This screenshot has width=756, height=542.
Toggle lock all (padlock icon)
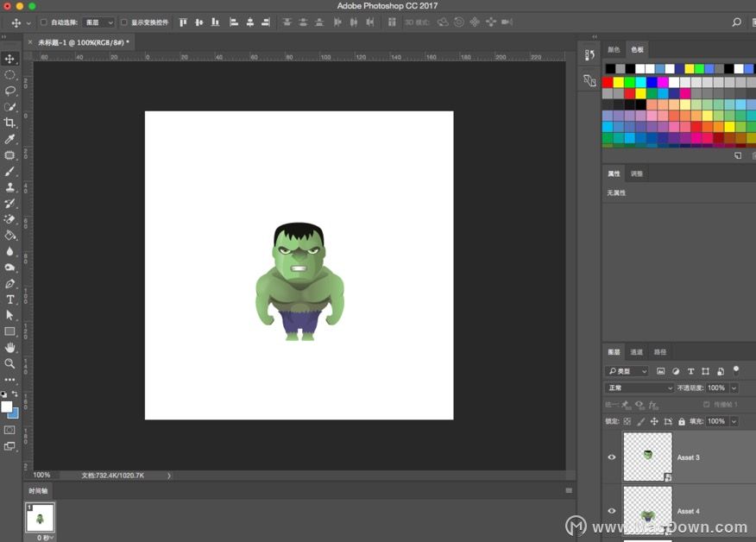(681, 421)
